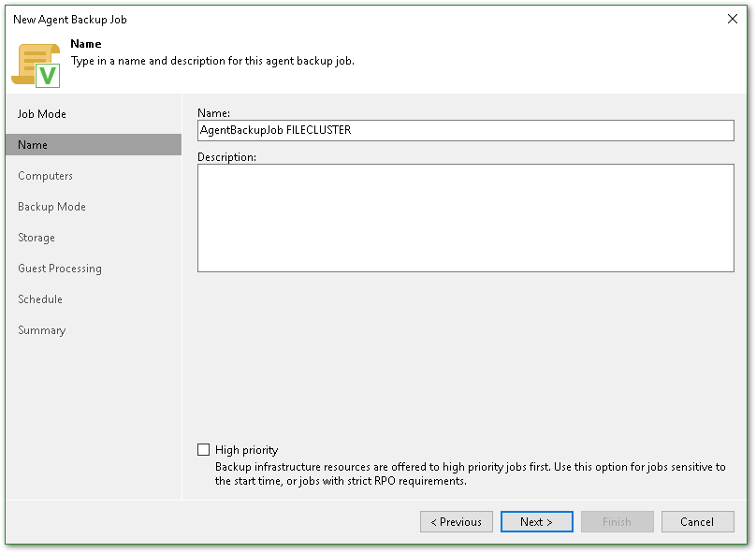Switch to the Backup Mode step

point(51,207)
